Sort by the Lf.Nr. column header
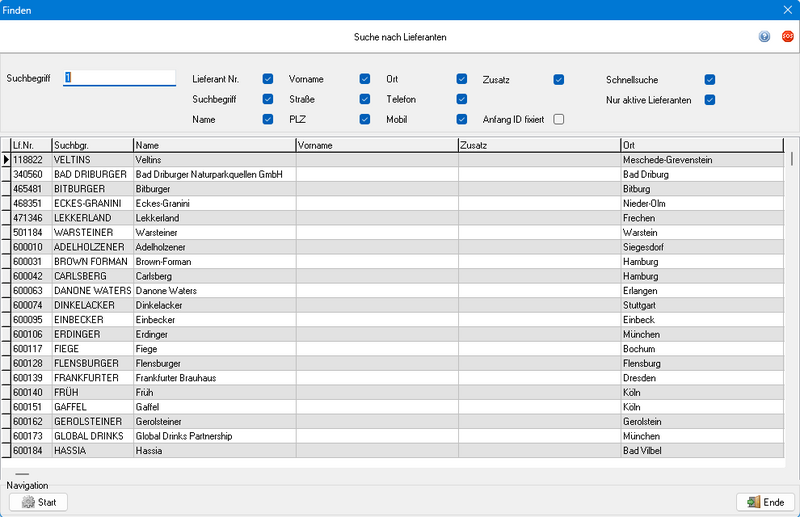The width and height of the screenshot is (800, 517). pyautogui.click(x=31, y=145)
